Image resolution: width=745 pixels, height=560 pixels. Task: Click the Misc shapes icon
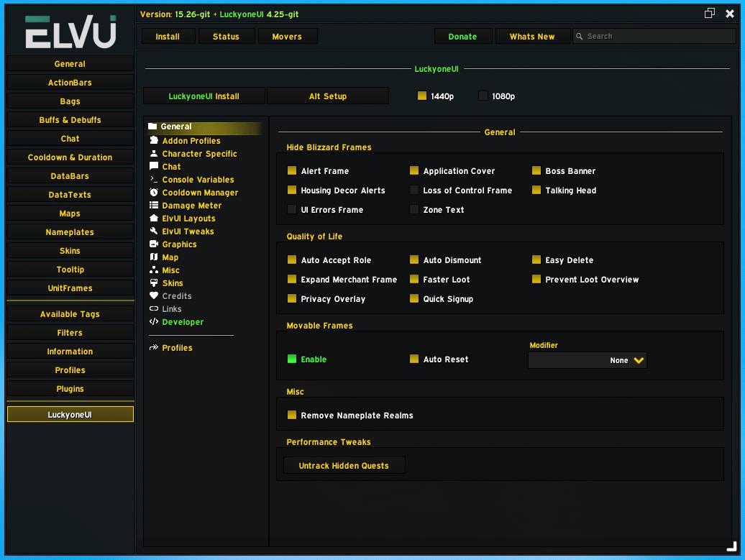[154, 270]
